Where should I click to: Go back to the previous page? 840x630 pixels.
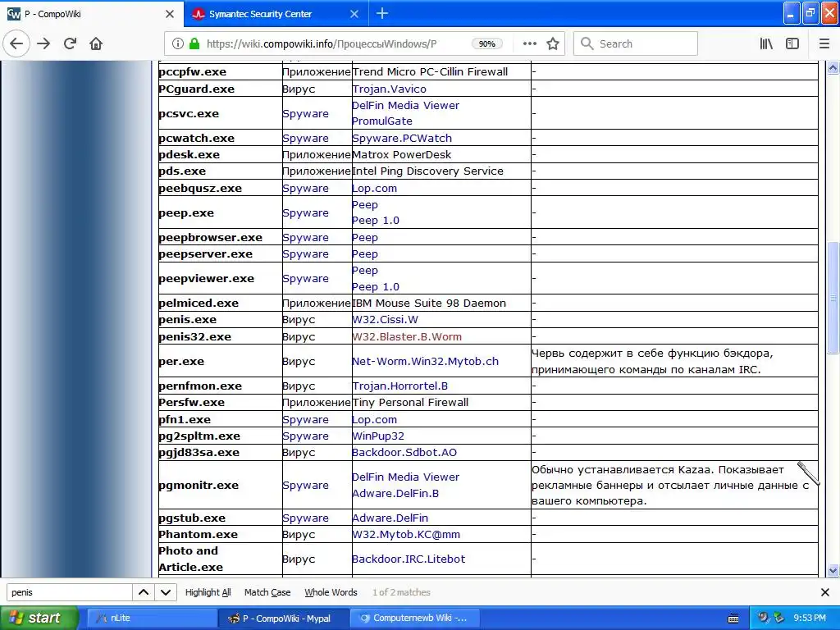[16, 43]
